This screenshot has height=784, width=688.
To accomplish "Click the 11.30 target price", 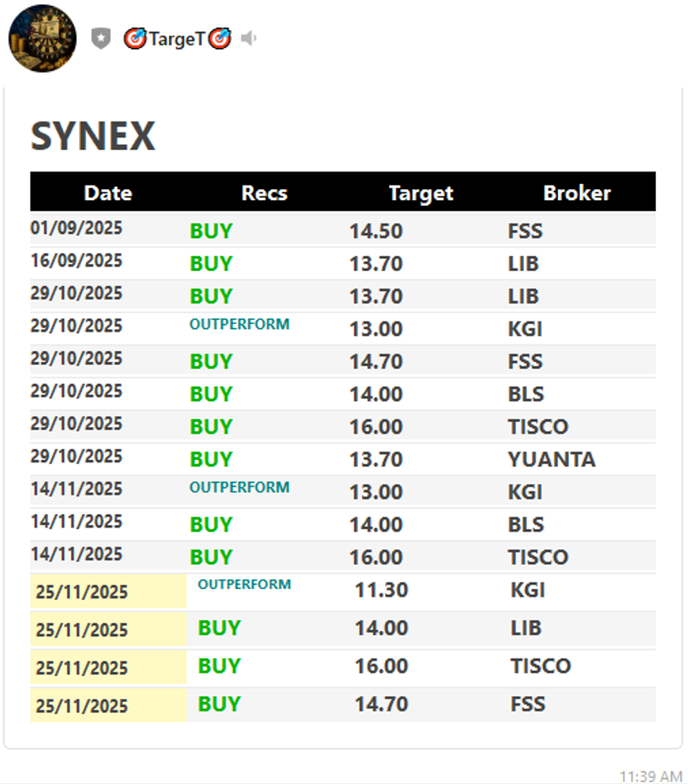I will 381,590.
